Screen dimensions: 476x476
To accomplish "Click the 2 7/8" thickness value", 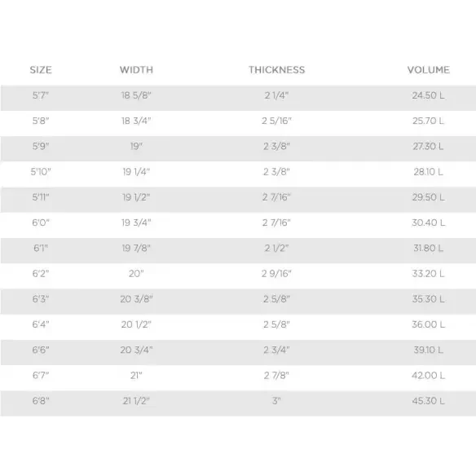I will pos(276,376).
